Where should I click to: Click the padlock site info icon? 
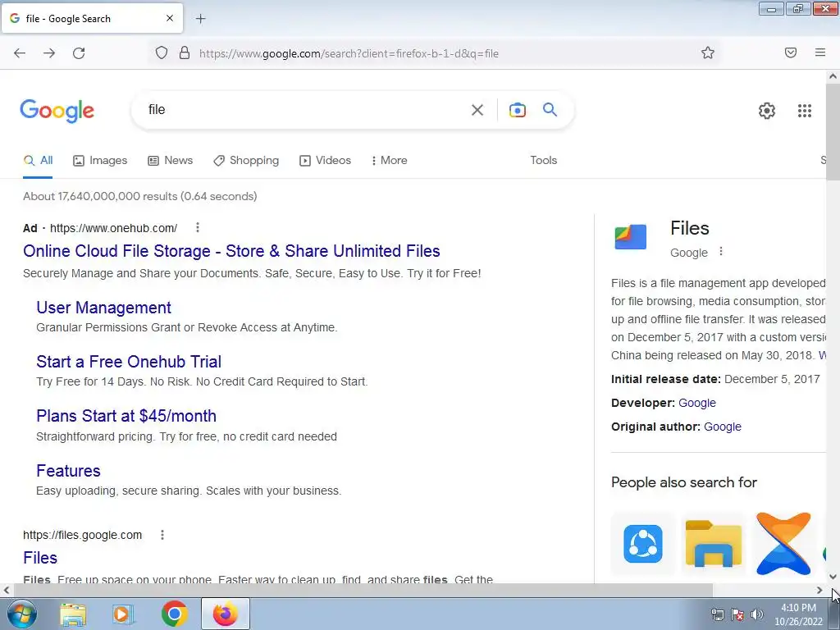pos(185,53)
